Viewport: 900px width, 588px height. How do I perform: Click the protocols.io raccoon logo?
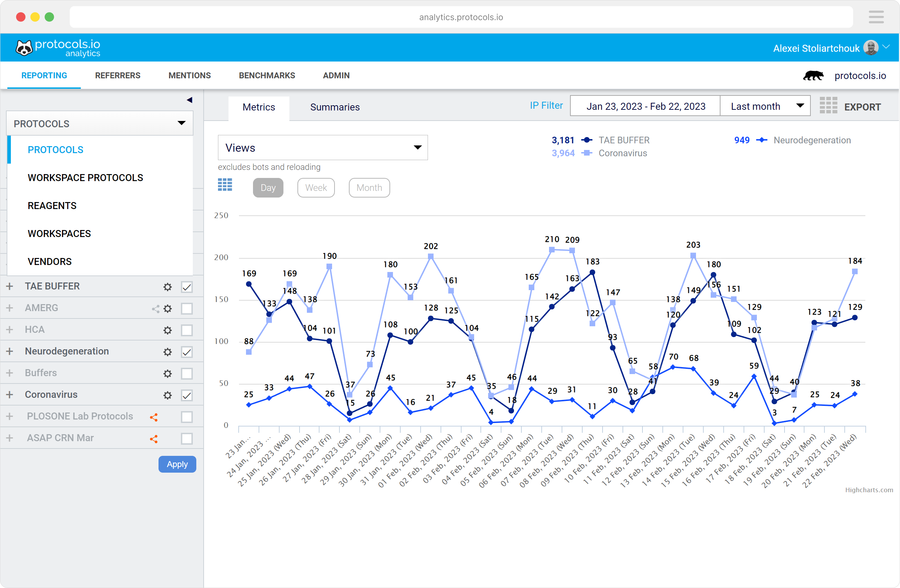(x=24, y=47)
